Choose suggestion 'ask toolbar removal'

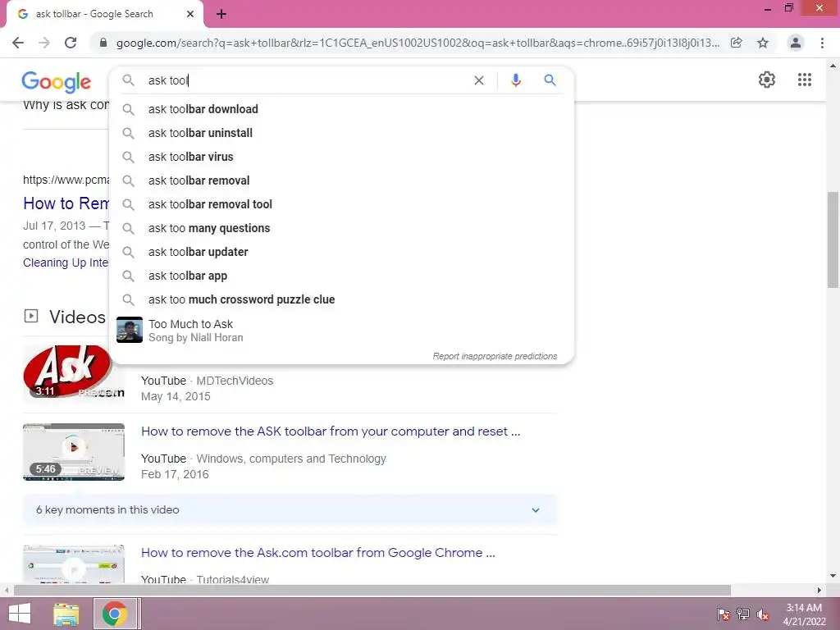pyautogui.click(x=341, y=180)
